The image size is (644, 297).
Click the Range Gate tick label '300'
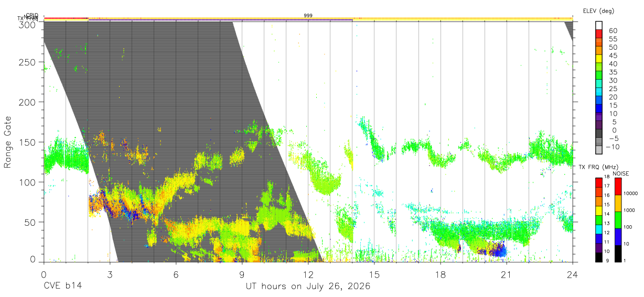[x=27, y=25]
